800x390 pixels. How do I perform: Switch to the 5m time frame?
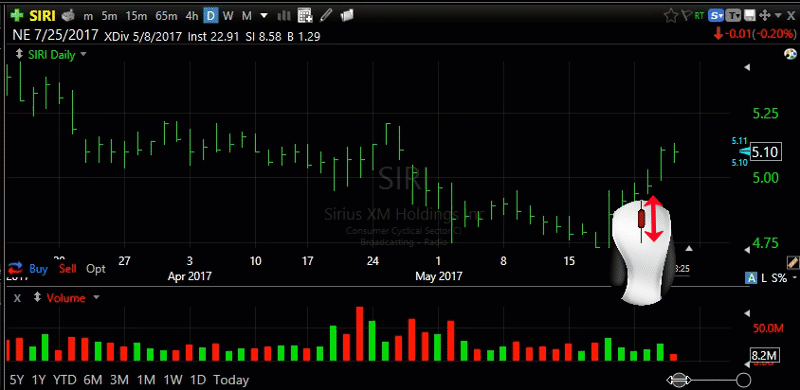tap(109, 16)
